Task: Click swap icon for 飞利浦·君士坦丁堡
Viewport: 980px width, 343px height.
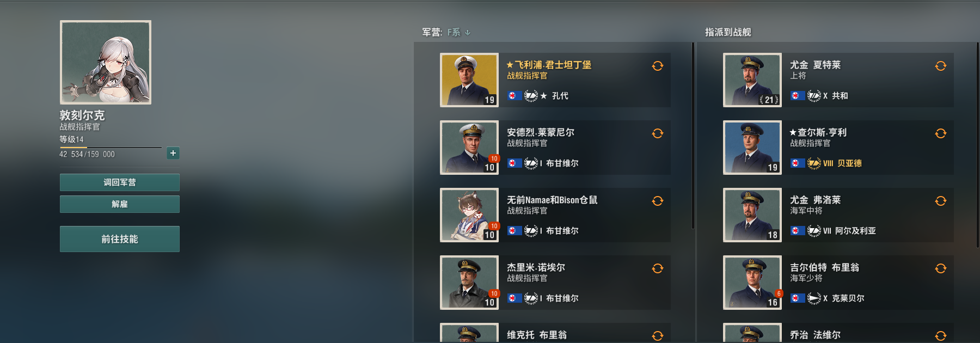Action: [658, 66]
